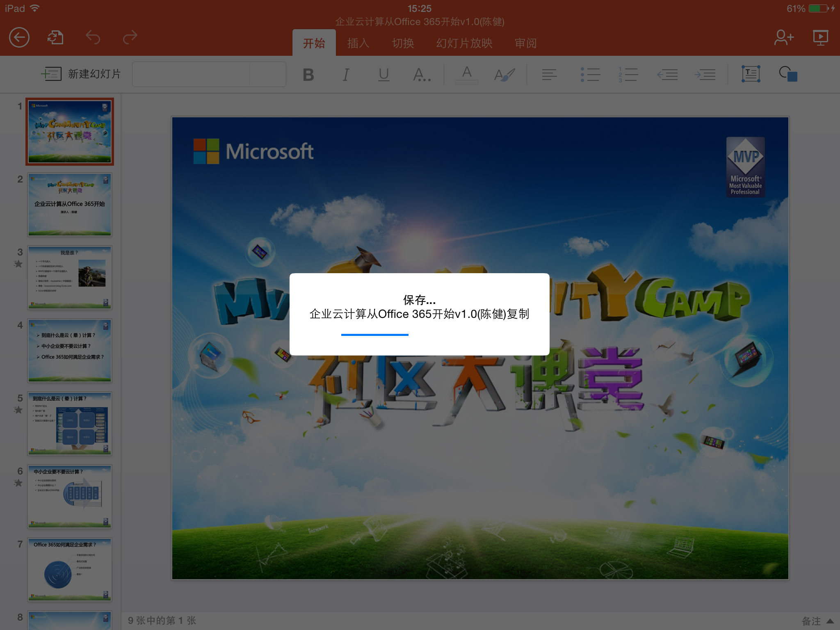840x630 pixels.
Task: Open more font formatting options (A...)
Action: click(422, 75)
